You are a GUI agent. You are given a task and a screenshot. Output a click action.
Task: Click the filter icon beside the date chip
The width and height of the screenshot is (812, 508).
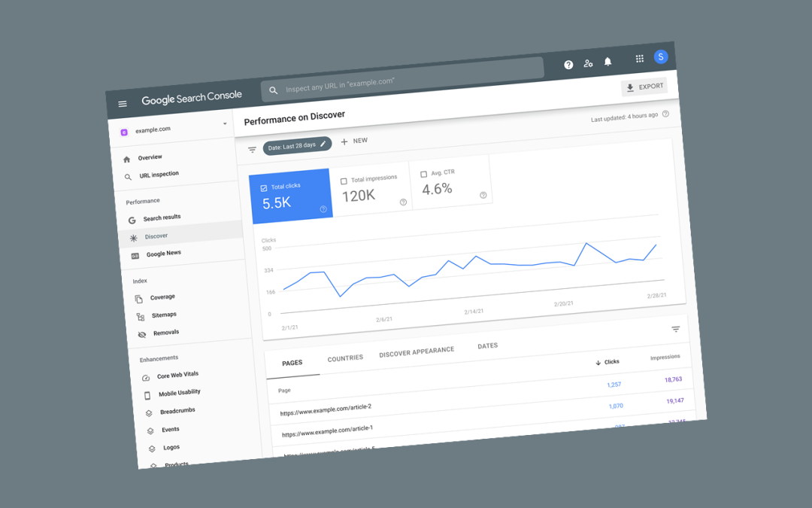click(252, 150)
